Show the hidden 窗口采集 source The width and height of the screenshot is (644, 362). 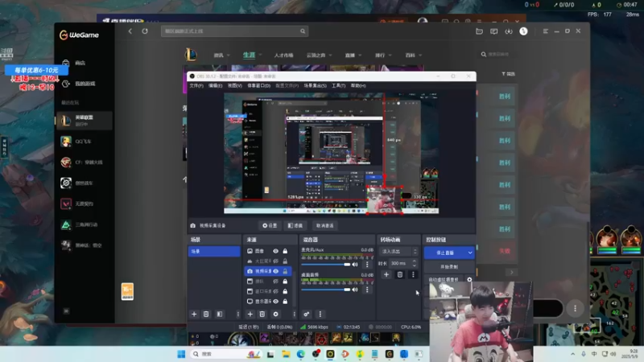275,291
